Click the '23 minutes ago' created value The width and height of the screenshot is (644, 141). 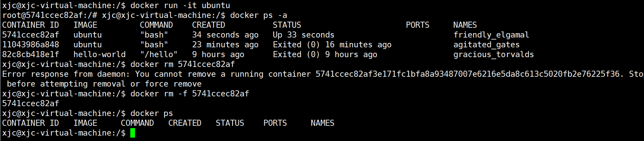coord(225,45)
